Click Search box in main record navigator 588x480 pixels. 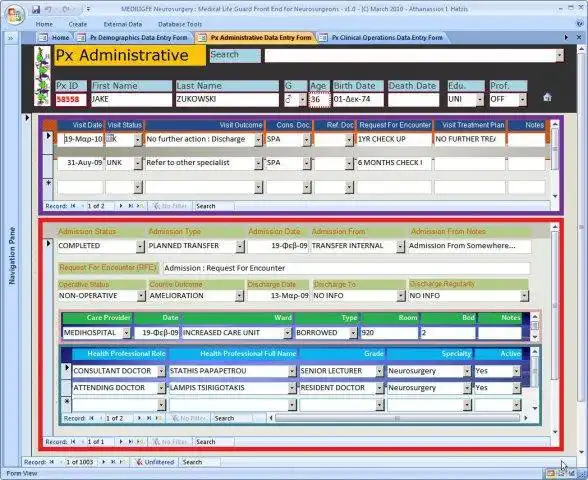[199, 462]
